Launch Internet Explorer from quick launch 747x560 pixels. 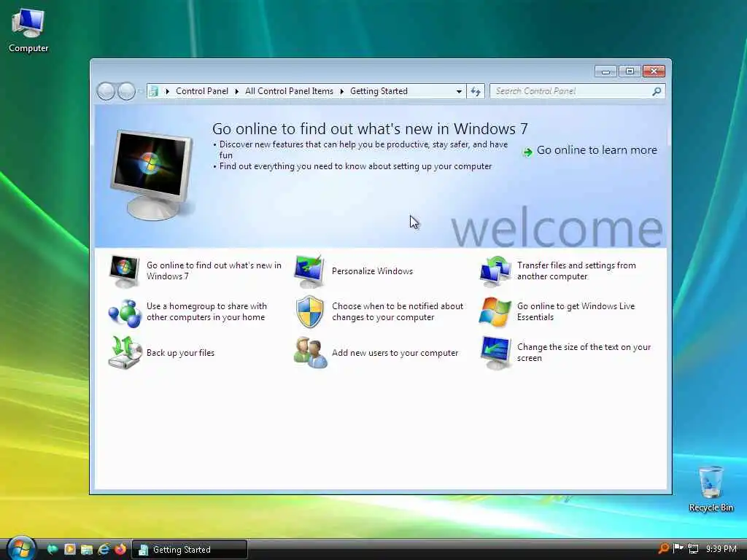[104, 549]
